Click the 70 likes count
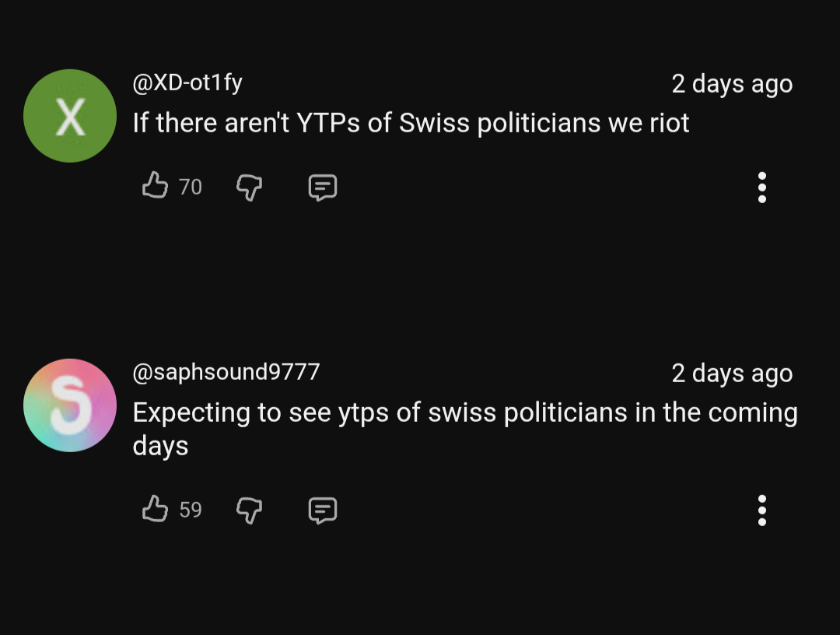This screenshot has width=840, height=635. click(x=191, y=187)
